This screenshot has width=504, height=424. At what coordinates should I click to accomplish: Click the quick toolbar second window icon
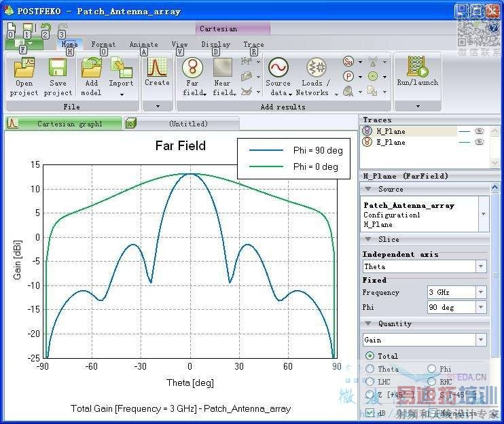tap(28, 28)
